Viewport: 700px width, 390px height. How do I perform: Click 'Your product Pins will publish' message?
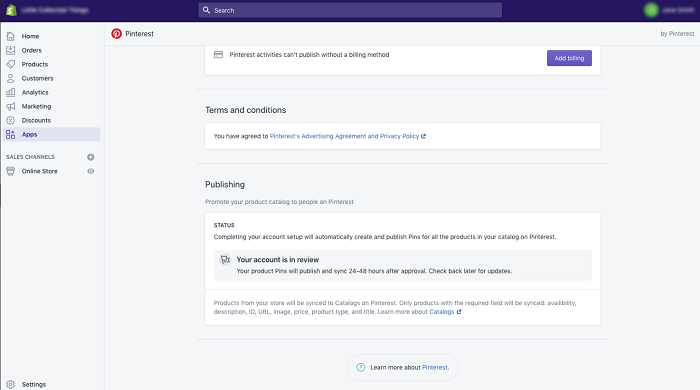[374, 271]
